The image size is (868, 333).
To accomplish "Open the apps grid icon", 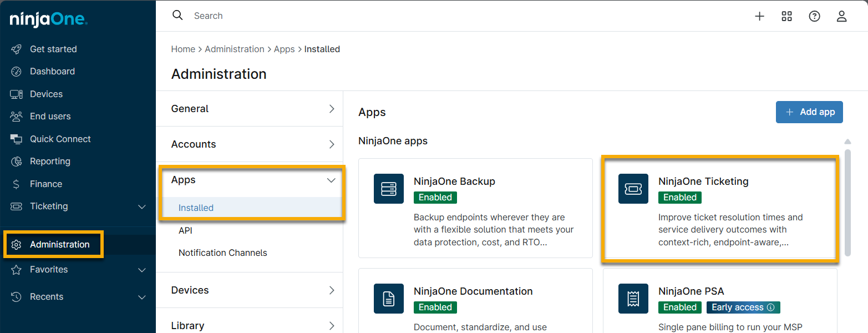I will tap(786, 16).
